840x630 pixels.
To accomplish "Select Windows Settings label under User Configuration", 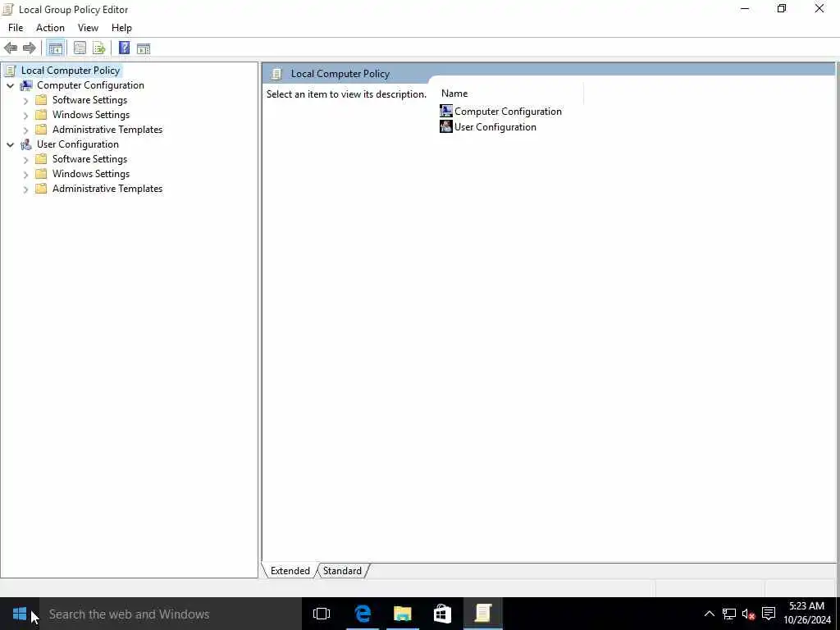I will click(x=91, y=174).
